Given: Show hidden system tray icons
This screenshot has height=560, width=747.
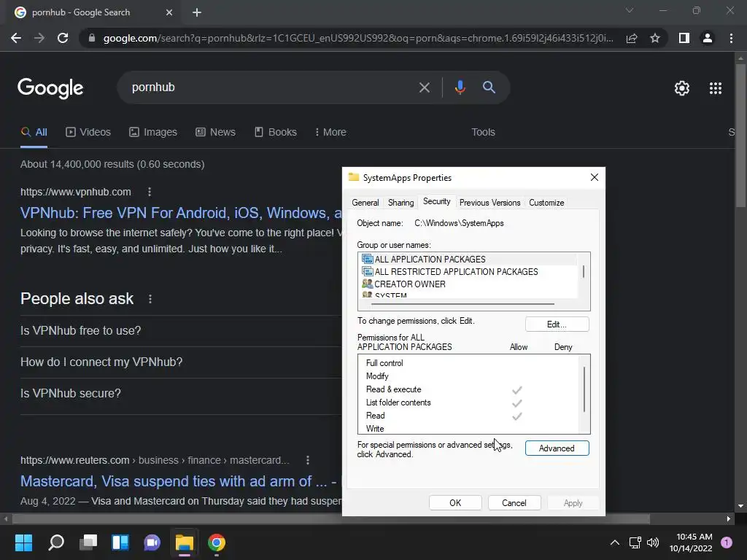Looking at the screenshot, I should point(615,542).
